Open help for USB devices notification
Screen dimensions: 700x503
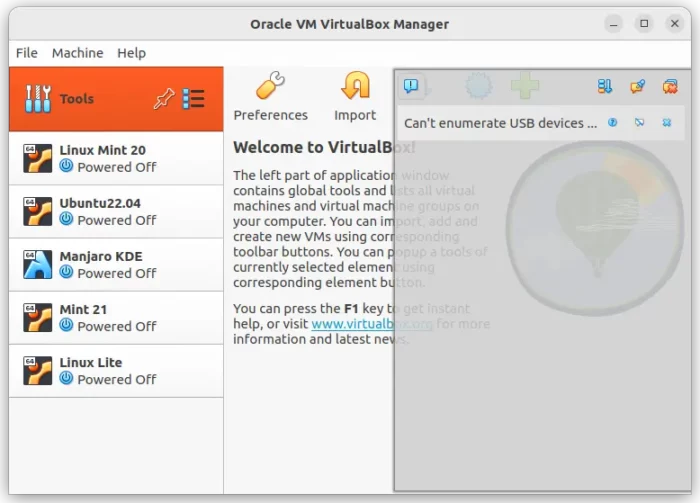[612, 122]
